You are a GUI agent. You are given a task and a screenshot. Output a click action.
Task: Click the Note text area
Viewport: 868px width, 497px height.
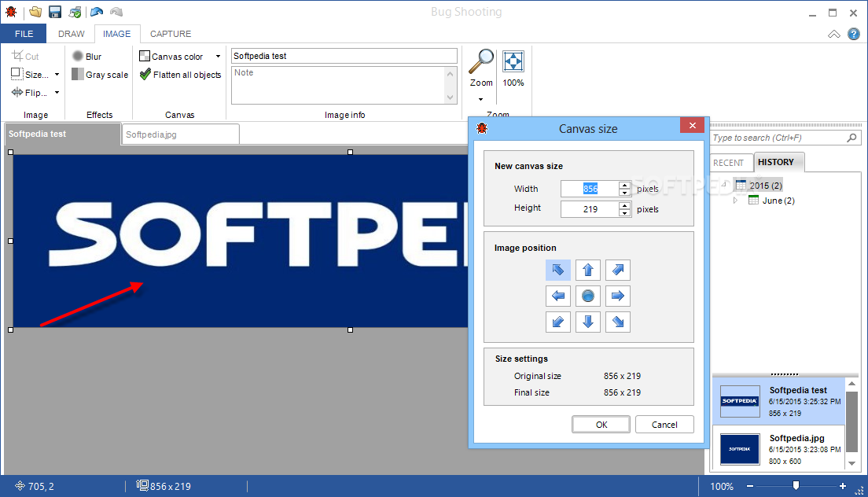tap(338, 85)
